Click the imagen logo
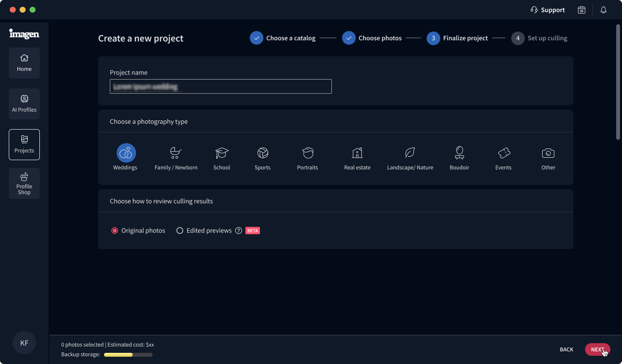 (x=24, y=33)
